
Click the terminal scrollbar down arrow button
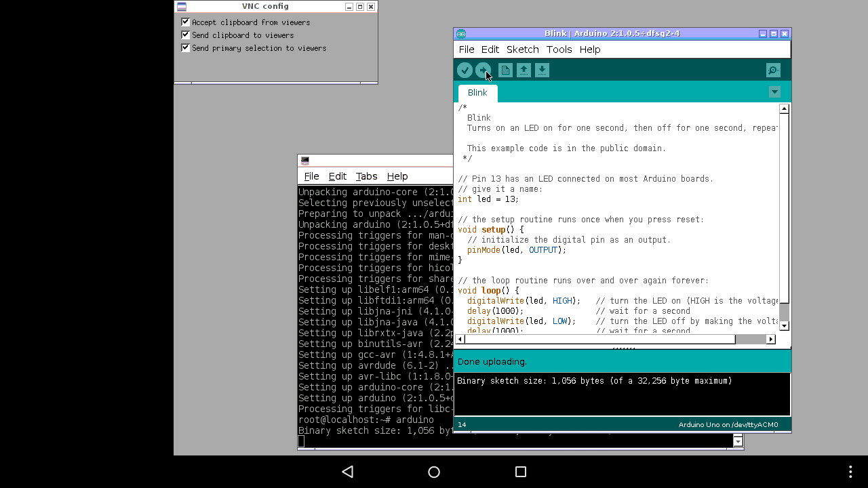738,442
